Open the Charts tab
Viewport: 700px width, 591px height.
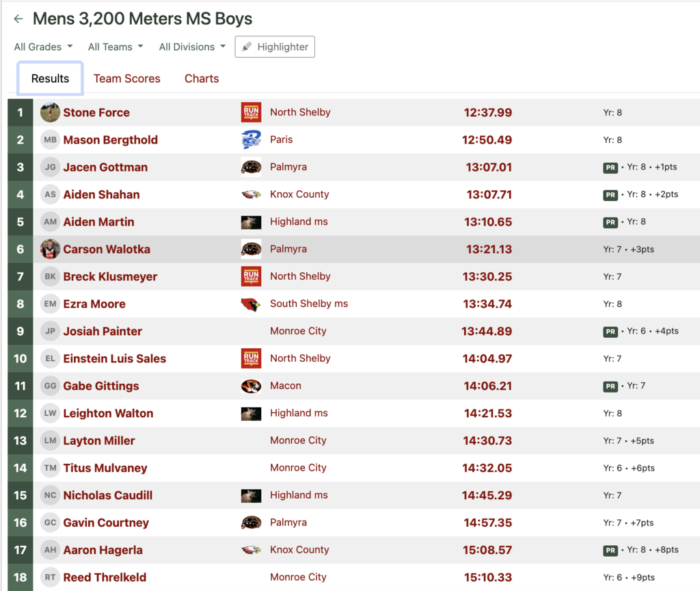point(202,79)
